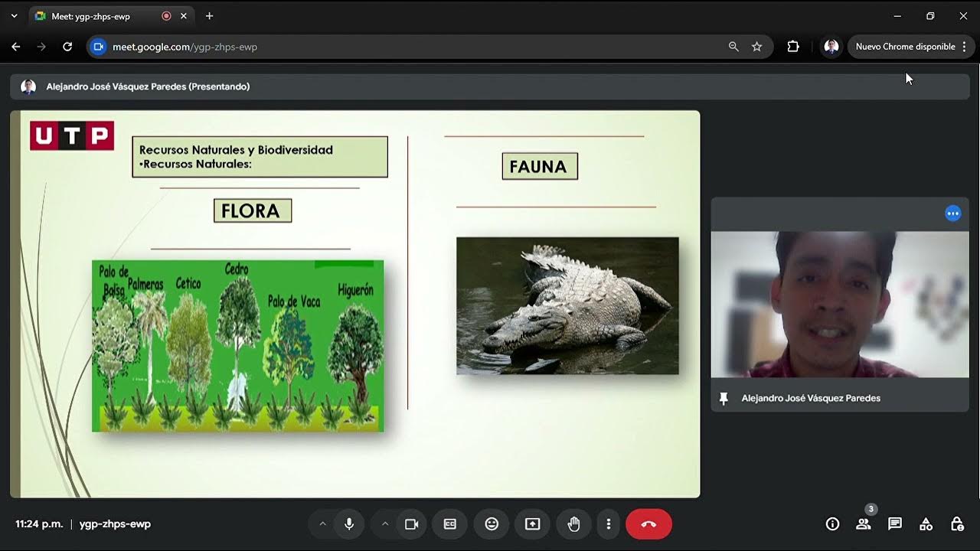Expand audio settings arrow beside microphone
Screen dimensions: 980x551
pos(322,524)
